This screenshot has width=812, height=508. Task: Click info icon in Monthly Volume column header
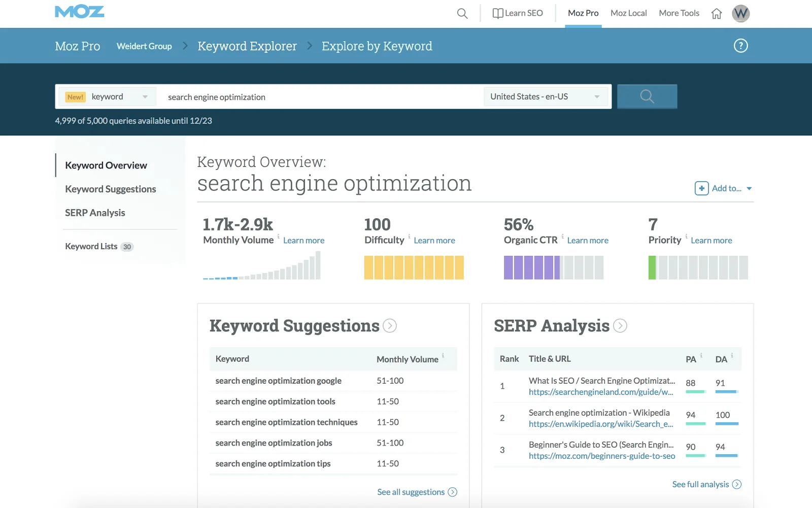(443, 355)
